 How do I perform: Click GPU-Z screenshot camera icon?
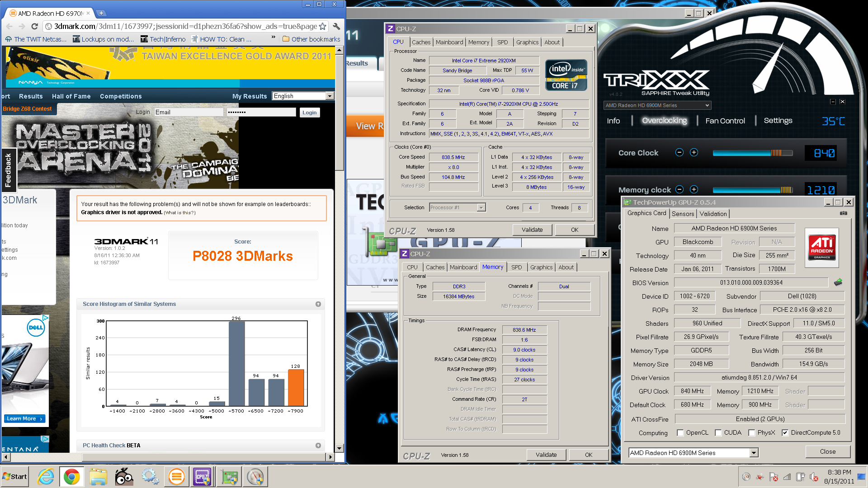tap(844, 213)
